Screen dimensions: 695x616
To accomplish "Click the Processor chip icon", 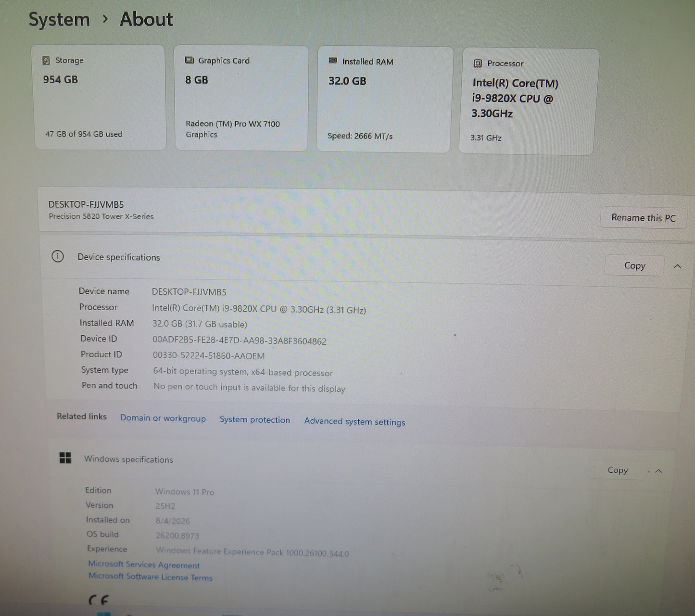I will (x=478, y=63).
